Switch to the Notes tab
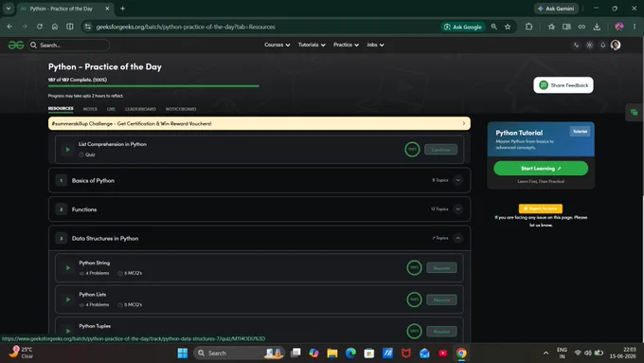 (90, 109)
